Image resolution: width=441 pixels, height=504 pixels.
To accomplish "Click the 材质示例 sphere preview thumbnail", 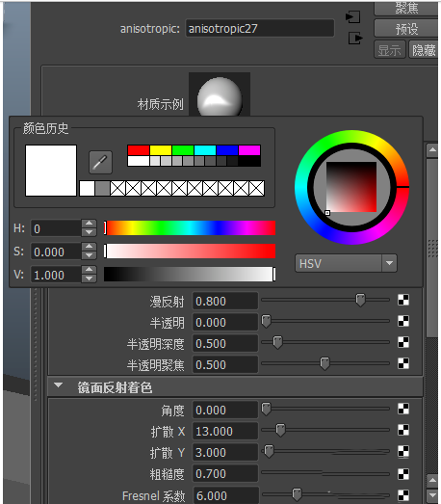I will (x=220, y=94).
